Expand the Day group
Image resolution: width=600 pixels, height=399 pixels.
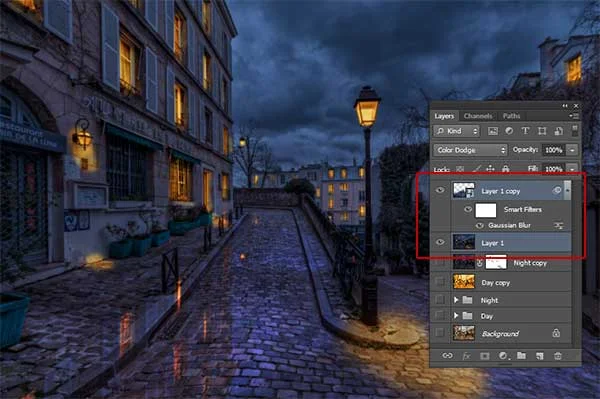[x=456, y=316]
